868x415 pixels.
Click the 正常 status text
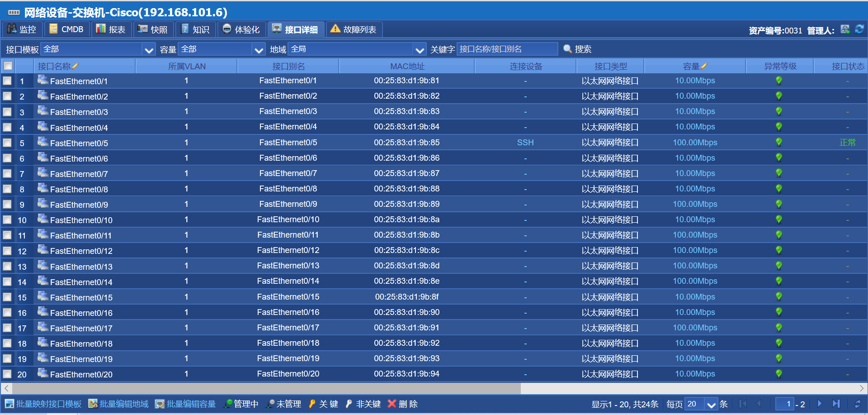pyautogui.click(x=847, y=143)
